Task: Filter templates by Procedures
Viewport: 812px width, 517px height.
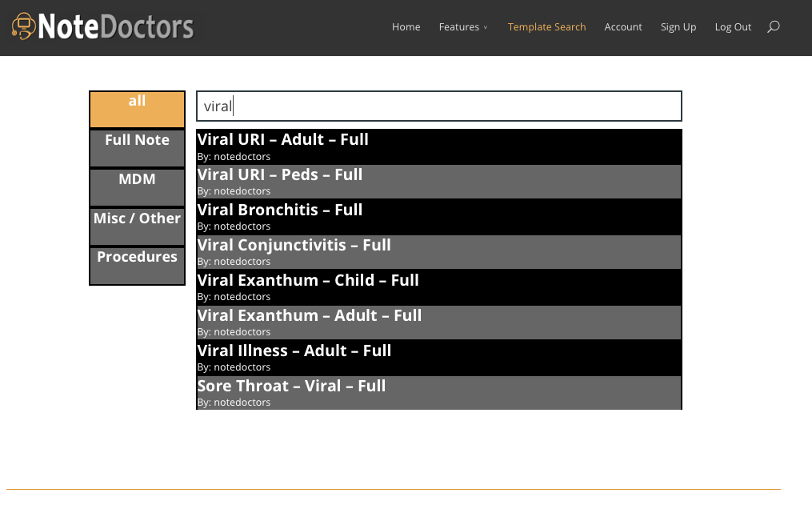Action: (138, 266)
